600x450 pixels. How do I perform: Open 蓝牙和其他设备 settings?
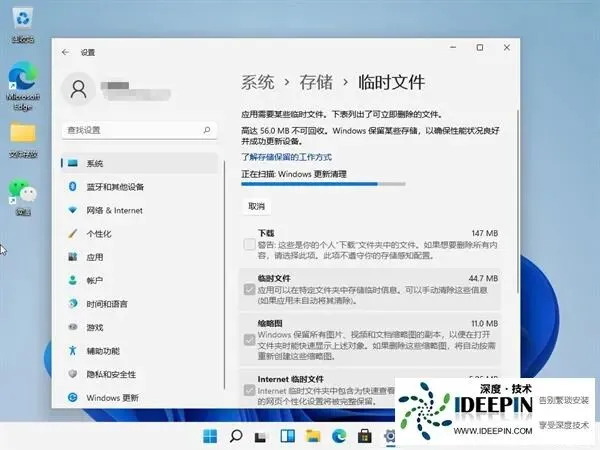tap(140, 187)
